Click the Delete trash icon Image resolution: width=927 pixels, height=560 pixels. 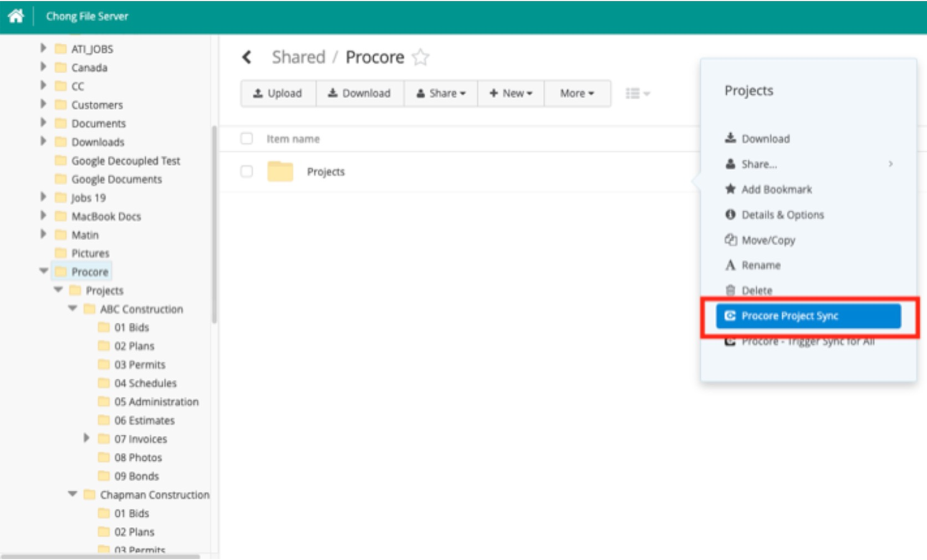click(x=730, y=290)
